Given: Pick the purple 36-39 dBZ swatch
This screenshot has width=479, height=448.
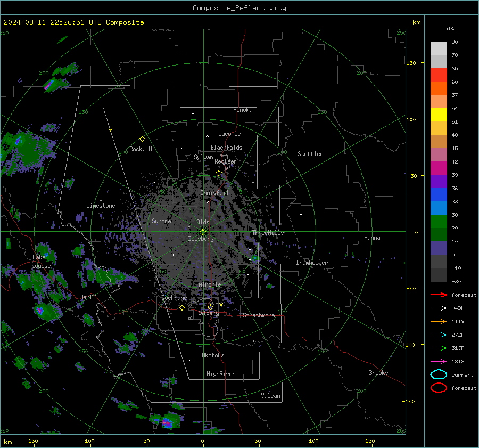Looking at the screenshot, I should tap(439, 181).
